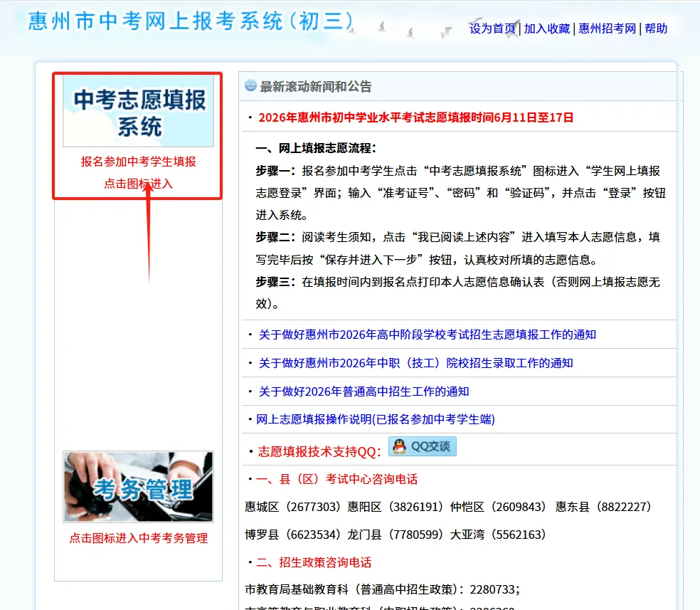Click 市教育局基础教育科 2280733 line
Screen dimensions: 700x610
tap(382, 589)
